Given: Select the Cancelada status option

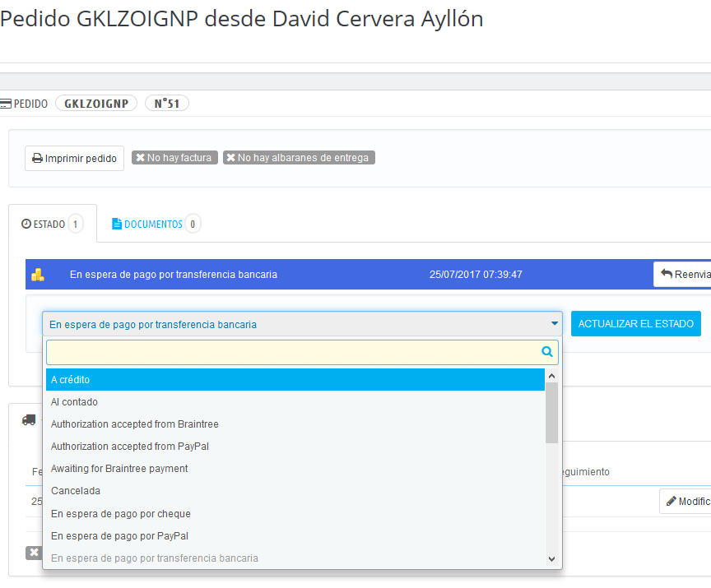Looking at the screenshot, I should [295, 491].
